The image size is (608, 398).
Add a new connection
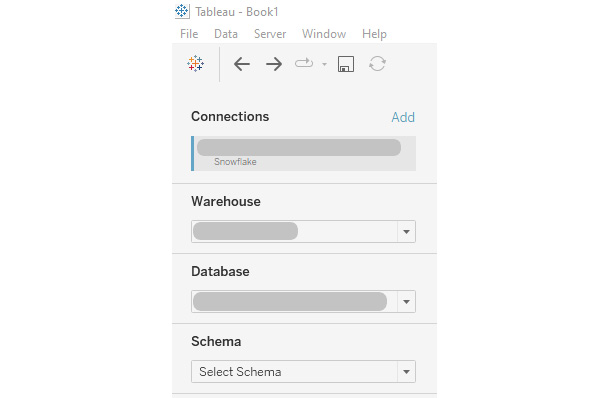click(403, 117)
